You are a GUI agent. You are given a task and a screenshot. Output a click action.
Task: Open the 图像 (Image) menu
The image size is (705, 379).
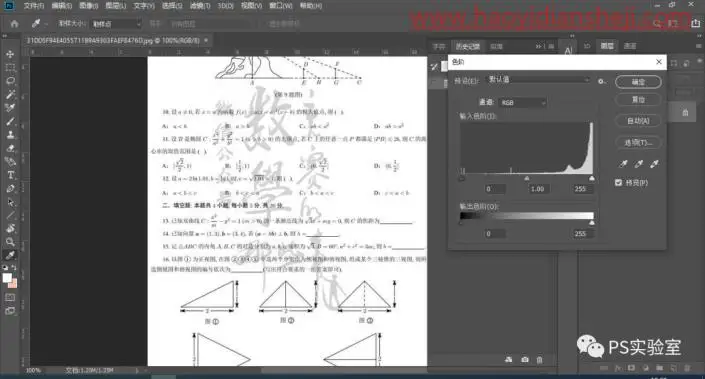point(88,6)
